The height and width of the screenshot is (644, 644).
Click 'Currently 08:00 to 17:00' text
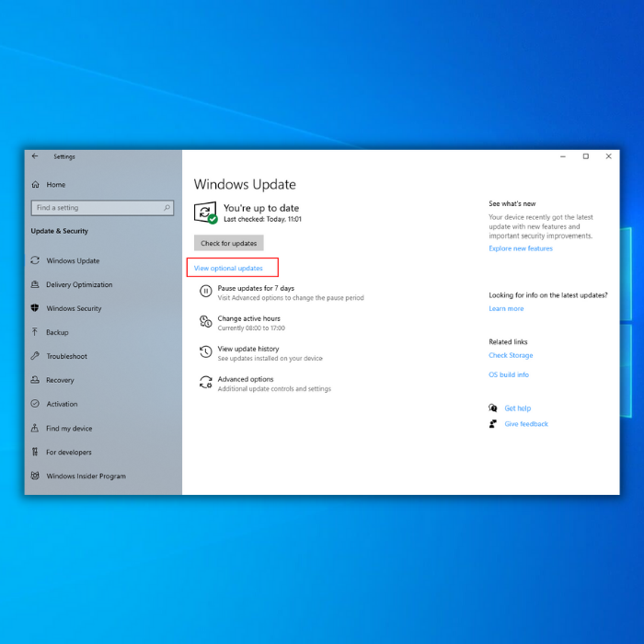(x=251, y=328)
